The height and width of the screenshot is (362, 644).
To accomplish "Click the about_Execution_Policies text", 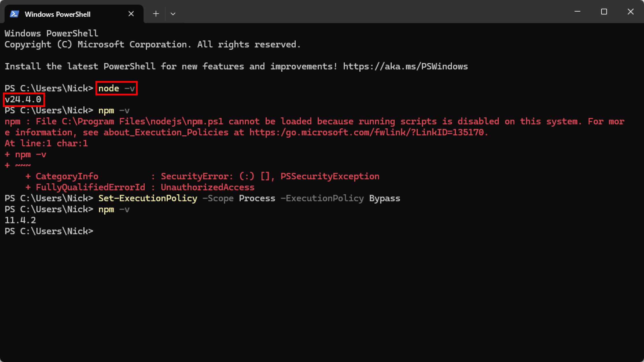I will (166, 132).
